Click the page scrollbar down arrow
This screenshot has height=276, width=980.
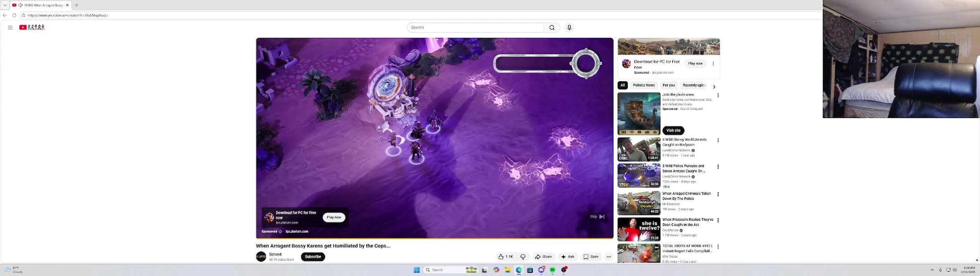click(977, 260)
